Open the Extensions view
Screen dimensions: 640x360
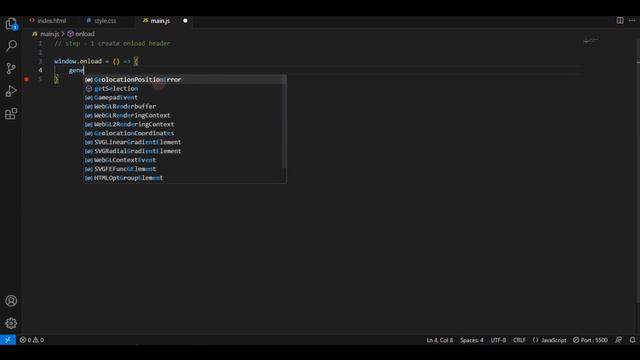tap(11, 113)
